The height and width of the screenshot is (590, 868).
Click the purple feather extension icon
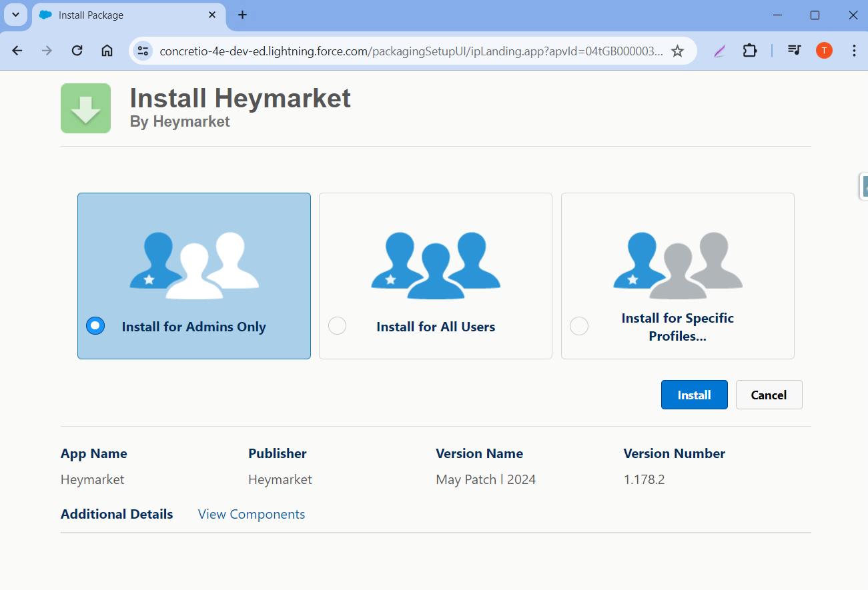tap(719, 51)
